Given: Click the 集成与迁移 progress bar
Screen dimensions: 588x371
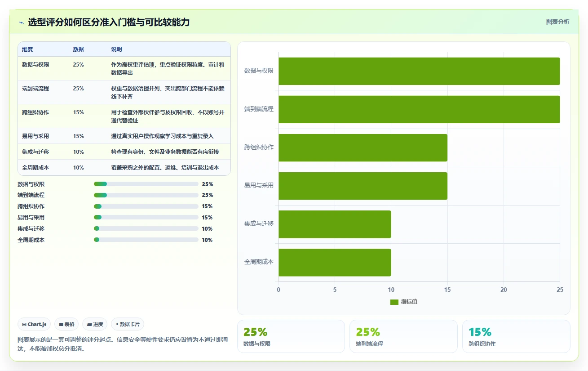Looking at the screenshot, I should [146, 228].
